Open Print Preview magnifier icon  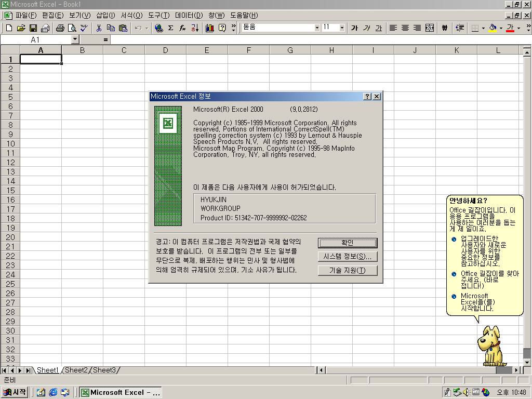[72, 28]
